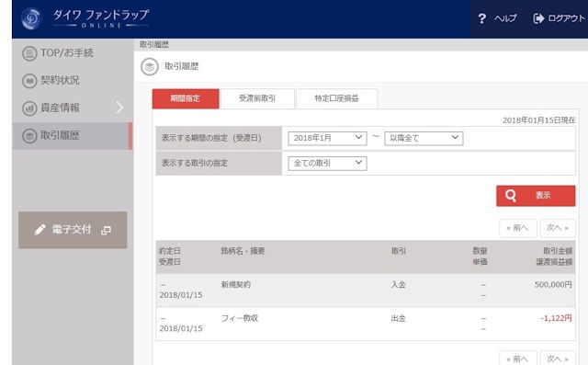Open the 全ての取引 transaction type dropdown
This screenshot has width=588, height=365.
pyautogui.click(x=327, y=163)
